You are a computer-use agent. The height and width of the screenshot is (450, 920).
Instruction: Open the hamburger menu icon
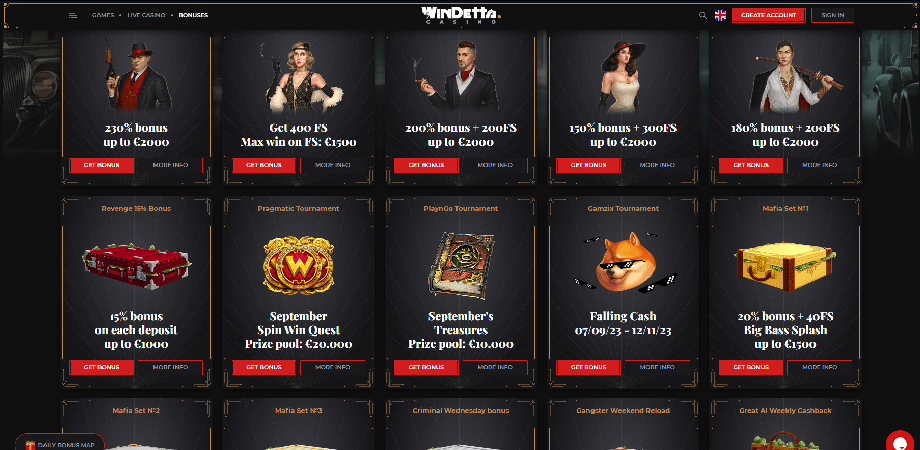pos(73,15)
